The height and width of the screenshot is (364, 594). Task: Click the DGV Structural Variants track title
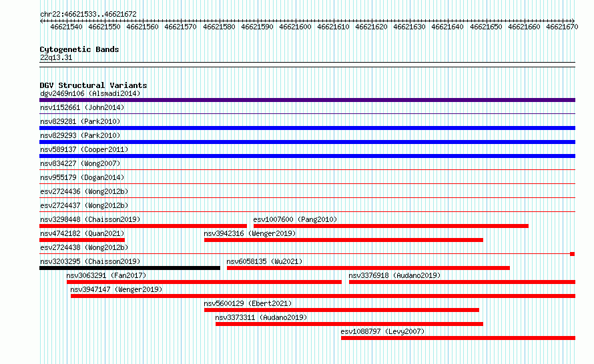coord(93,85)
